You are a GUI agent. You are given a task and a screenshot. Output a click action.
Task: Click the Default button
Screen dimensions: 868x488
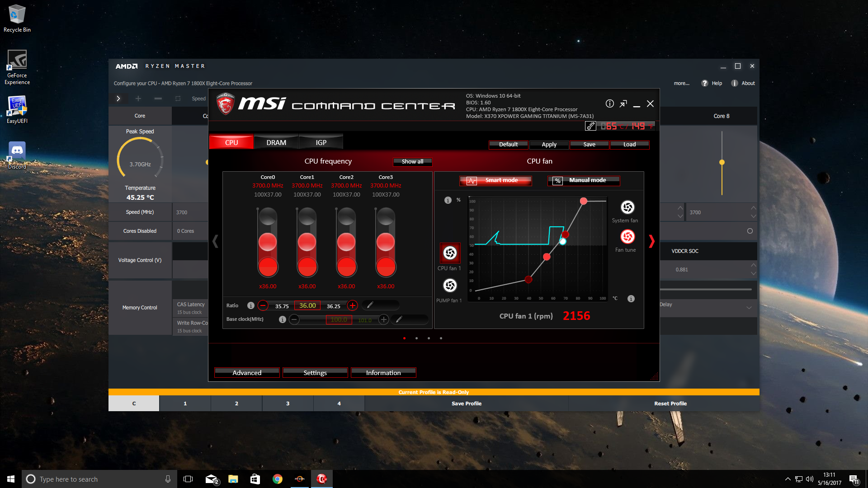point(509,145)
